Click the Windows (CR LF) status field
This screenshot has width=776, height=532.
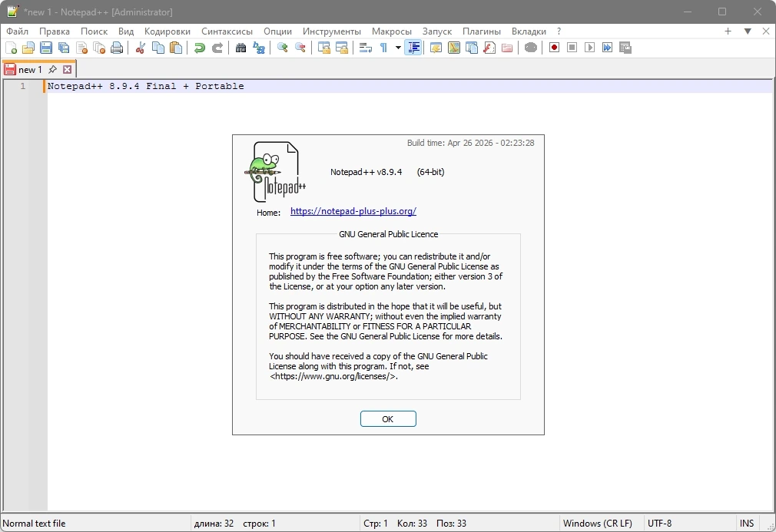coord(597,523)
